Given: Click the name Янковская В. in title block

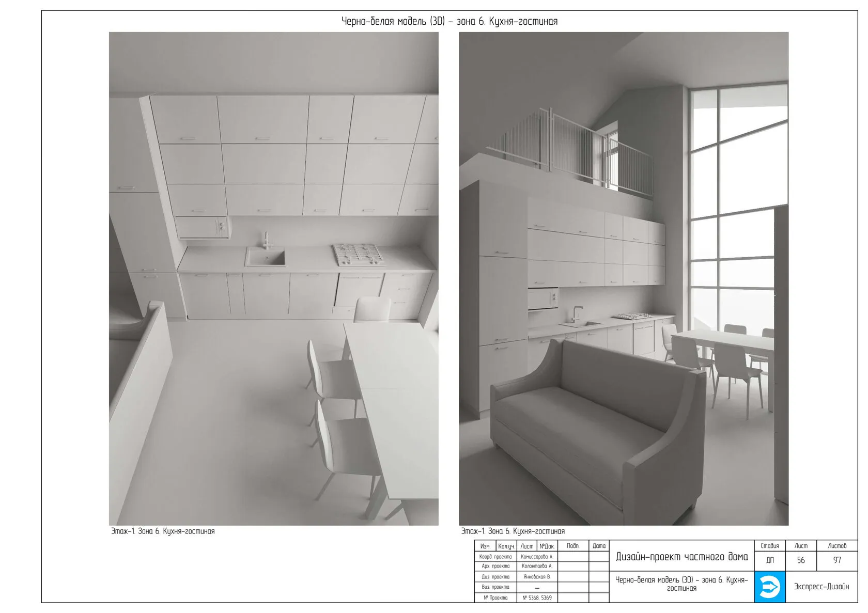Looking at the screenshot, I should pyautogui.click(x=536, y=577).
